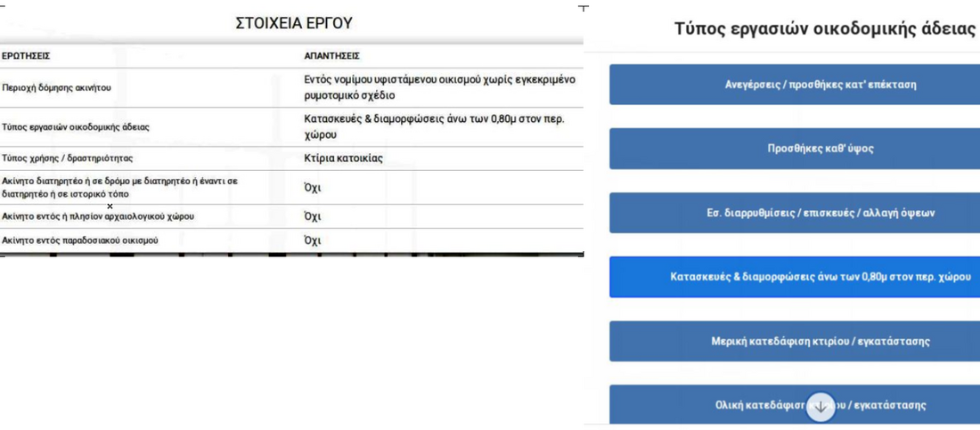Click 'Ακίνητο εντός παραδοσιακού οικισμού' row
This screenshot has height=430, width=980.
point(80,240)
